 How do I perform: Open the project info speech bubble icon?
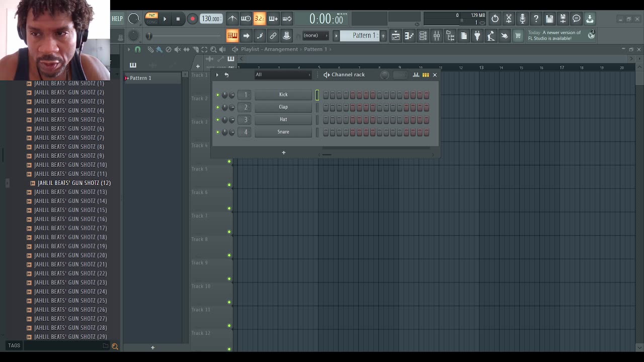coord(577,19)
